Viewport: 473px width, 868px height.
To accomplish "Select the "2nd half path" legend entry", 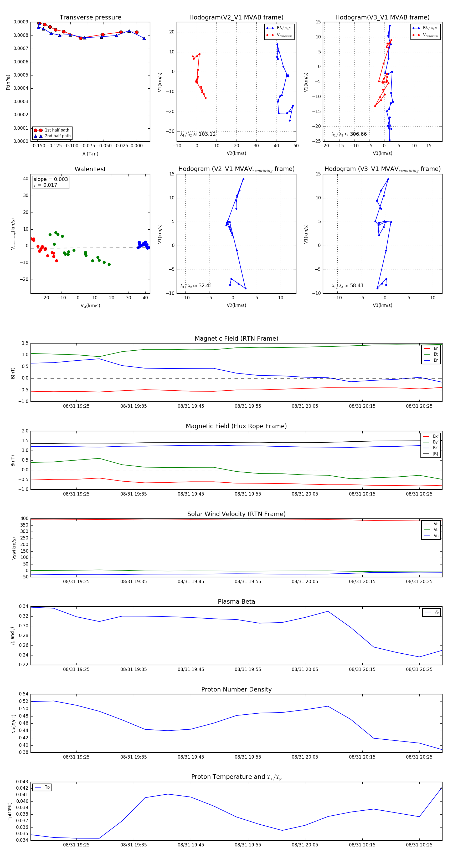I will (x=52, y=136).
